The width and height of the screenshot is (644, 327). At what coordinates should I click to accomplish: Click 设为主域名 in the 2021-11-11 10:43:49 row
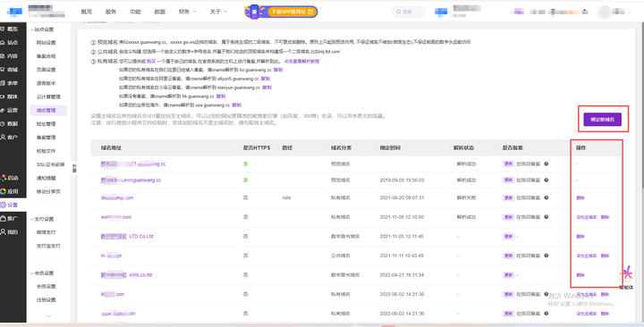click(587, 256)
